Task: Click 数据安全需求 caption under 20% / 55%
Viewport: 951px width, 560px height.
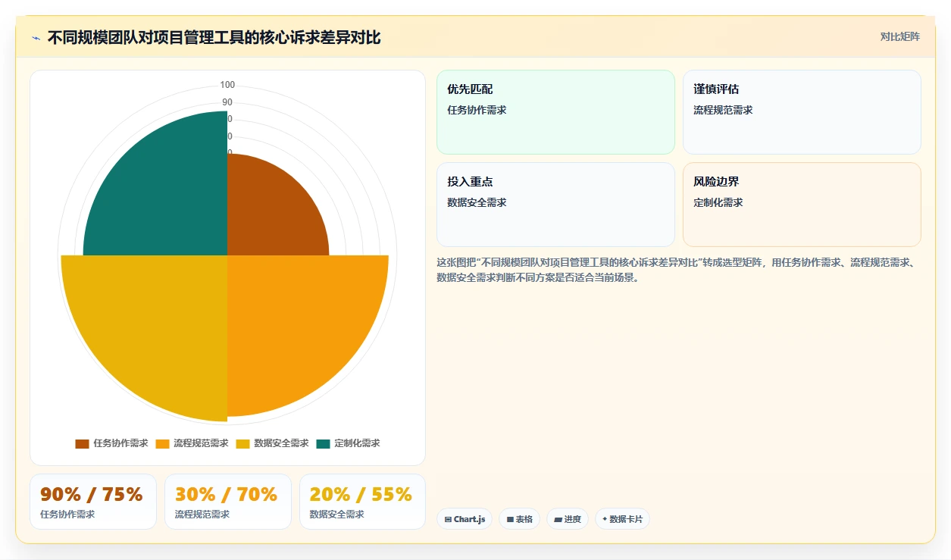Action: [337, 514]
